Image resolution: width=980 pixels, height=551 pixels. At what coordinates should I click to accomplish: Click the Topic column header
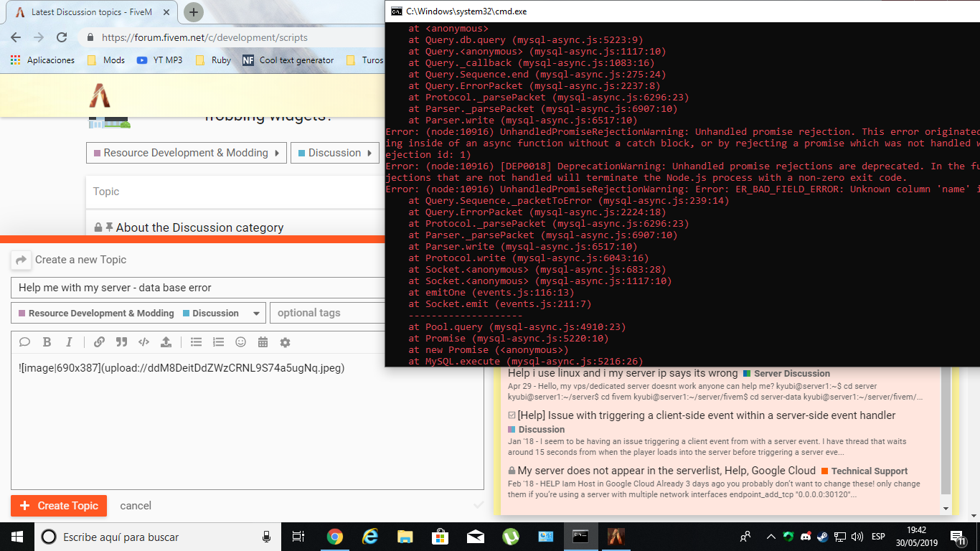(106, 192)
